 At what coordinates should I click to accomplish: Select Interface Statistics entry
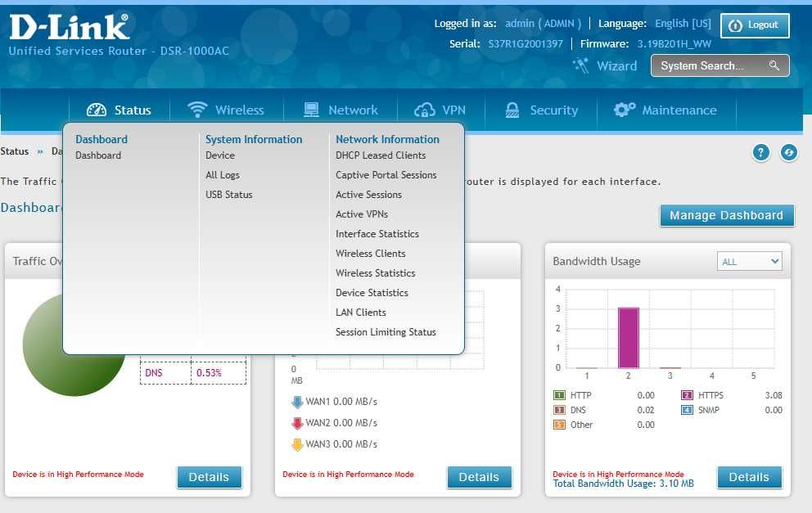point(377,234)
